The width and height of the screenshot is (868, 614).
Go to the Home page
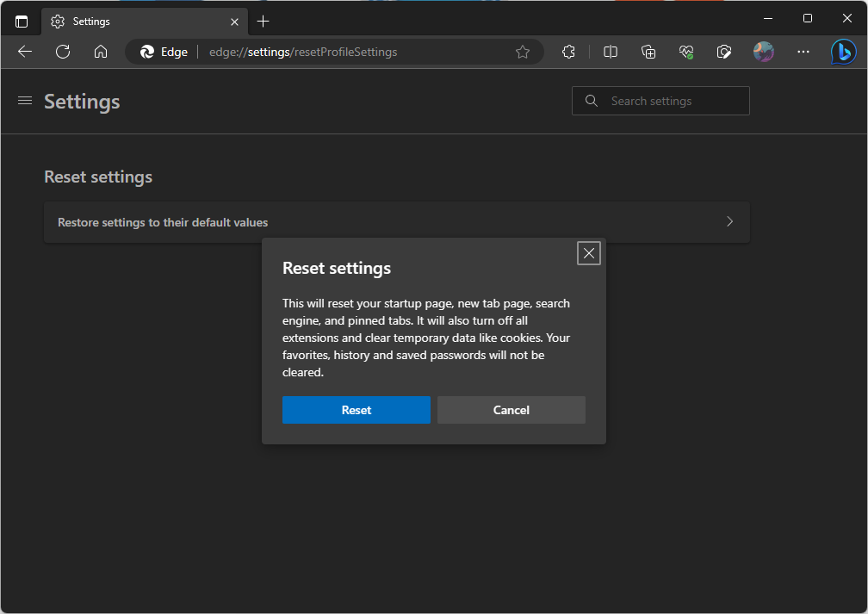pos(101,52)
